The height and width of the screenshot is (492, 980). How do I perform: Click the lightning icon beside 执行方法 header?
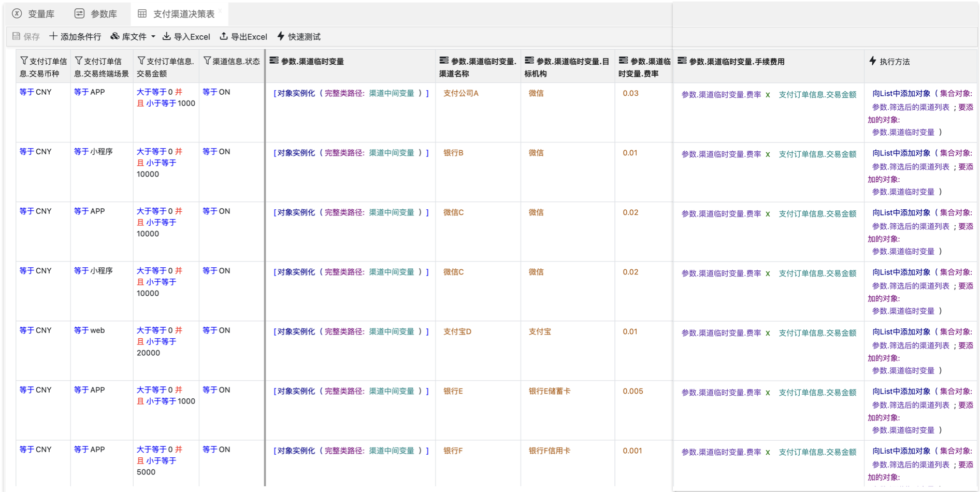click(x=873, y=61)
